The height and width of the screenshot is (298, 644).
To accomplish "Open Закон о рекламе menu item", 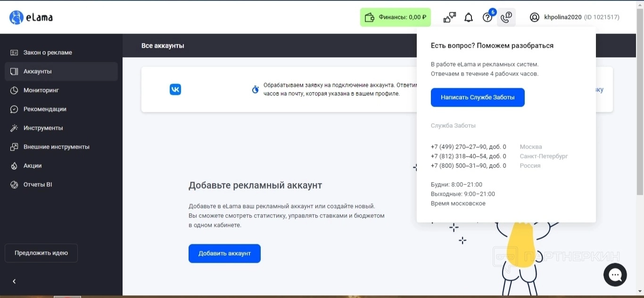I will click(61, 53).
